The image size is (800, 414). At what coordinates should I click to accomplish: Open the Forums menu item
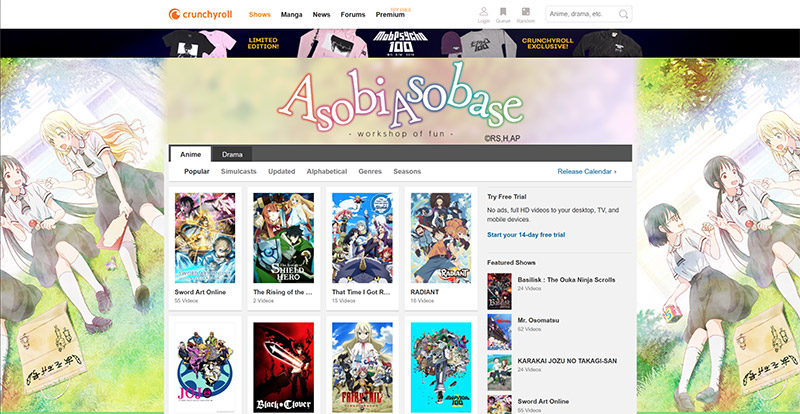[353, 14]
